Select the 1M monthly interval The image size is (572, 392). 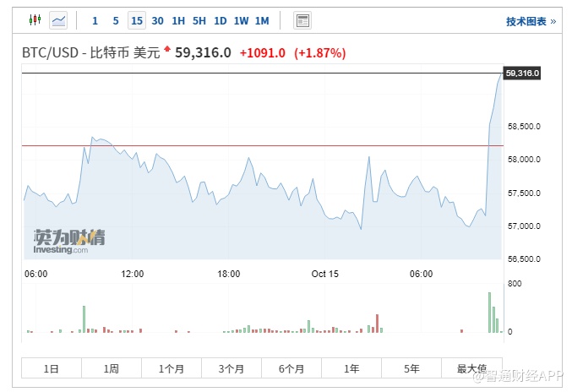click(x=262, y=20)
